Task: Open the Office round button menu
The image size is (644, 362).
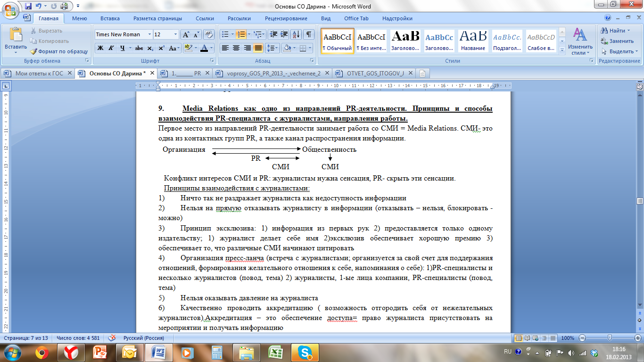Action: click(10, 9)
